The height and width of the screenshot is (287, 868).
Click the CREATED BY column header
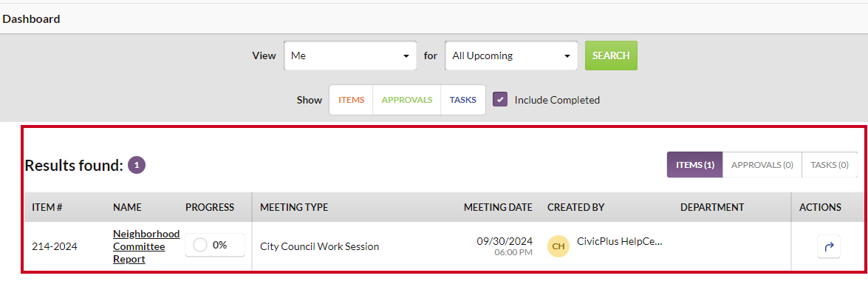575,207
